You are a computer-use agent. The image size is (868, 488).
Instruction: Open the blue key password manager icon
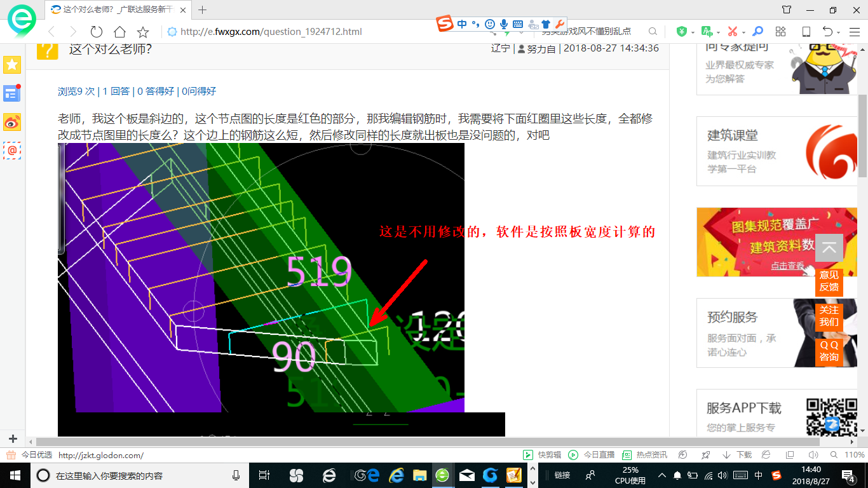(x=757, y=31)
